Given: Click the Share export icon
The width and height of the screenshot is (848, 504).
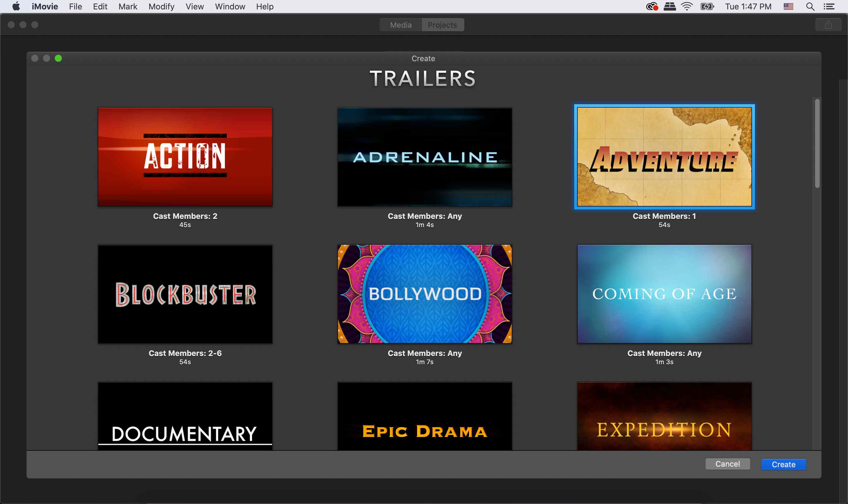Looking at the screenshot, I should pyautogui.click(x=828, y=25).
